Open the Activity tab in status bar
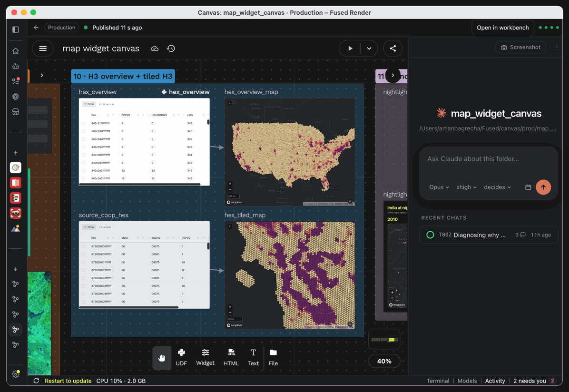 pyautogui.click(x=495, y=381)
